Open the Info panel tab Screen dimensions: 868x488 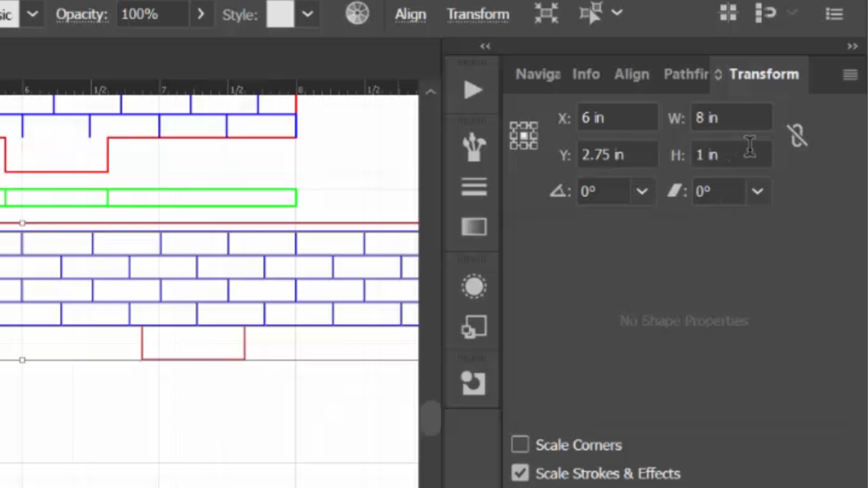587,74
